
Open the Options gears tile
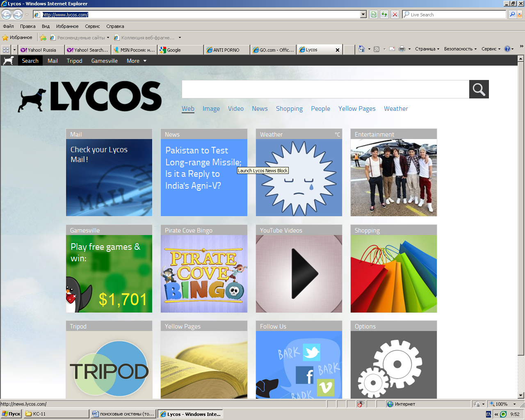click(x=394, y=365)
